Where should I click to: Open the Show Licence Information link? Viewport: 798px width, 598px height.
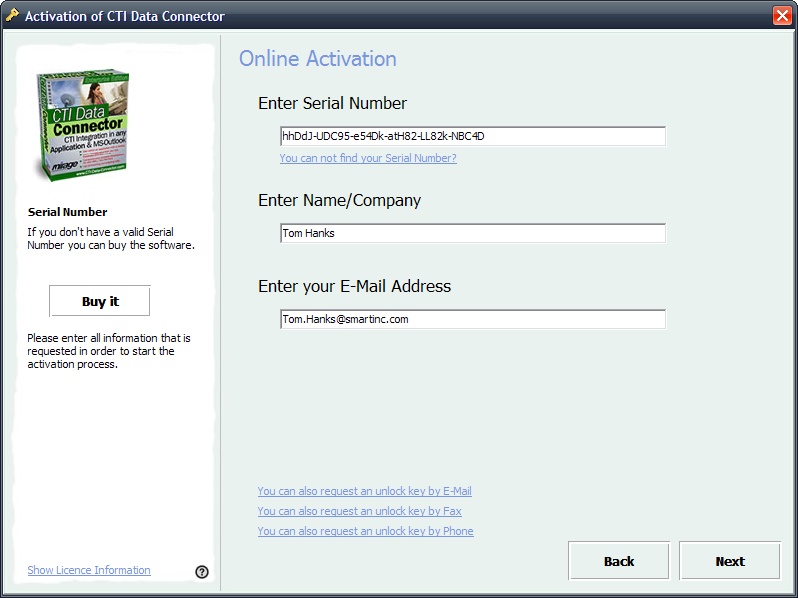point(89,570)
